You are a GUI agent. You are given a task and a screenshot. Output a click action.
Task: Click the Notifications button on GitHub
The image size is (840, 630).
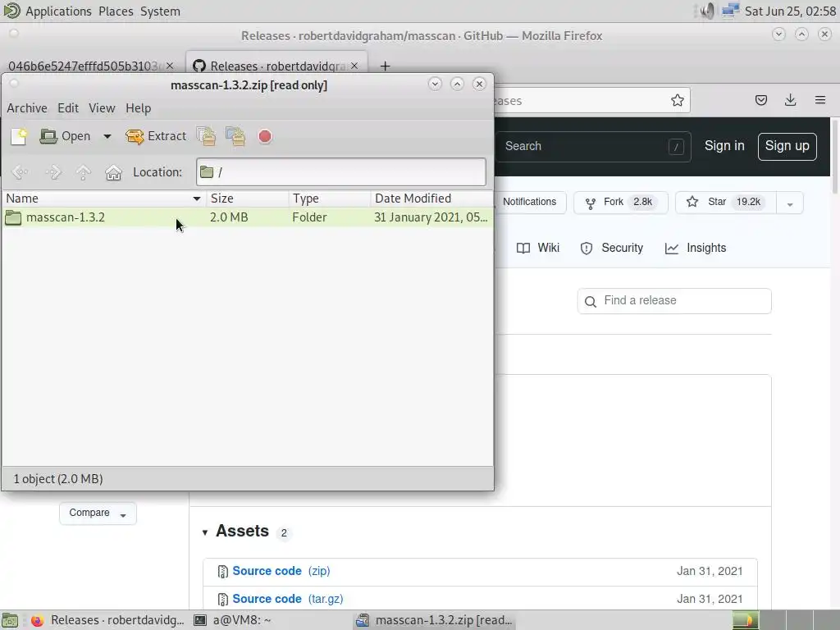pos(529,202)
